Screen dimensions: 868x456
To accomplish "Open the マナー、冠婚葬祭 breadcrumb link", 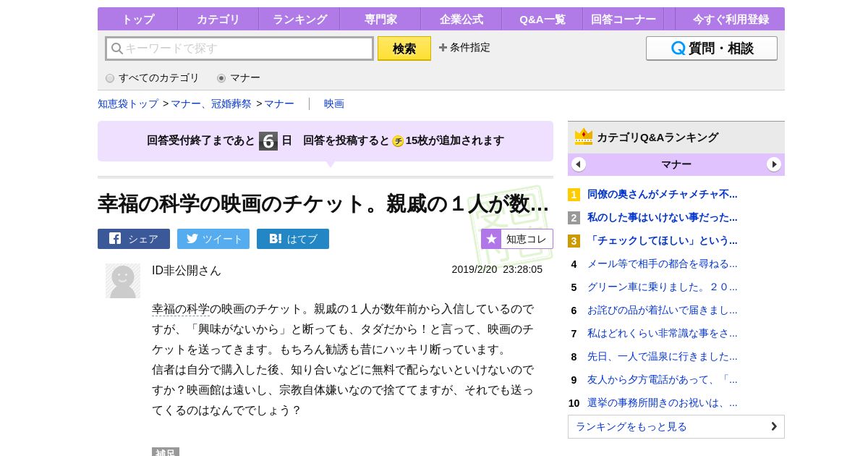I will 211,104.
